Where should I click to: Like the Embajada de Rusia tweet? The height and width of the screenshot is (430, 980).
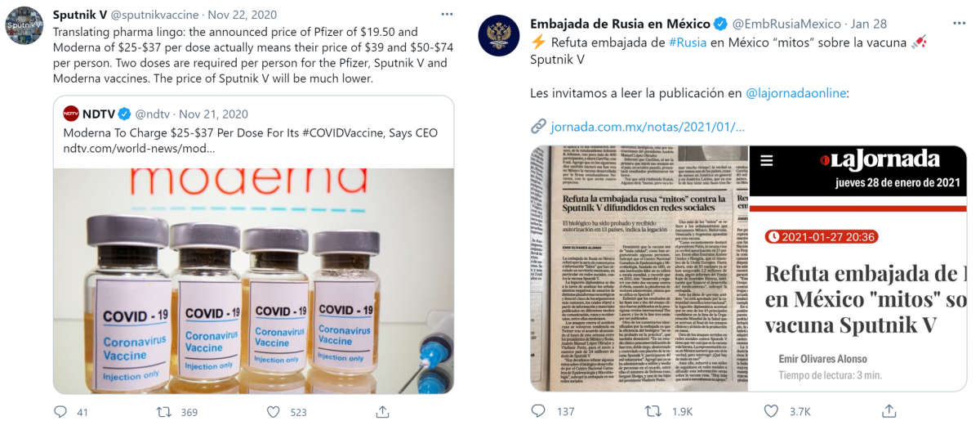(x=773, y=410)
